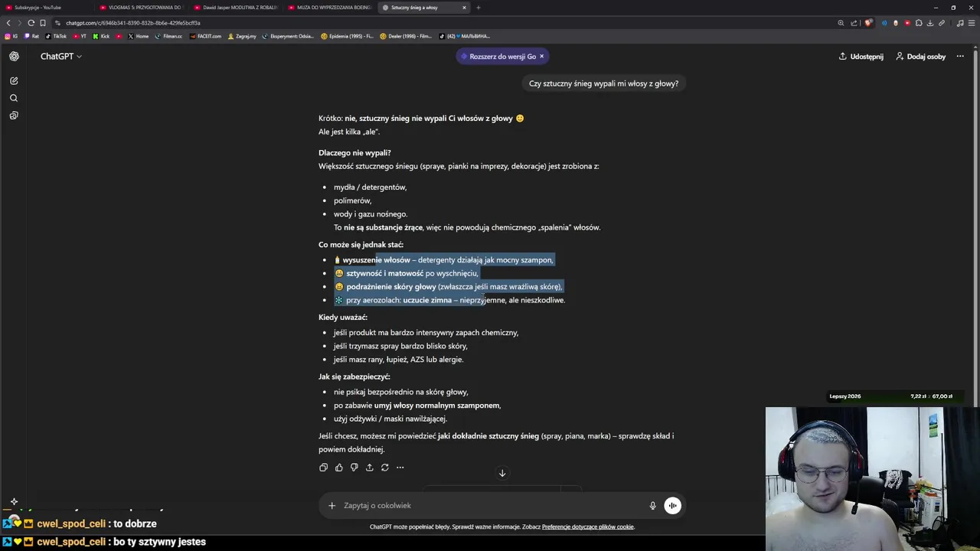Open the playlist music-note toolbar icon

point(959,23)
